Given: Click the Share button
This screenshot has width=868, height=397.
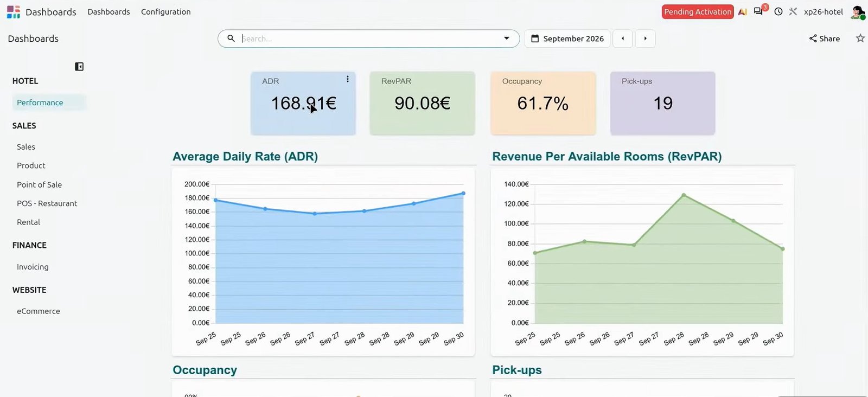Looking at the screenshot, I should point(825,39).
